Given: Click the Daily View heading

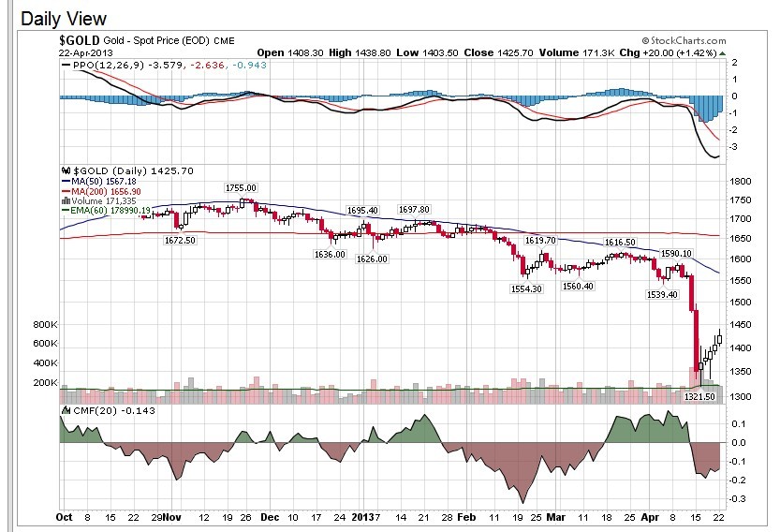Looking at the screenshot, I should pos(64,19).
